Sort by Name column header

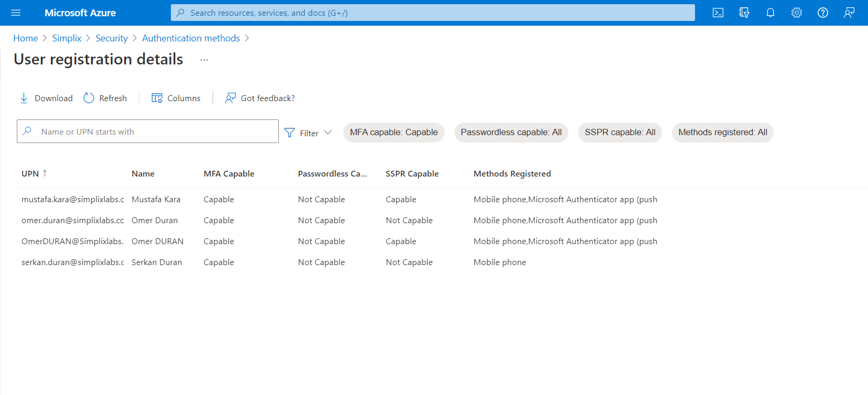[x=143, y=173]
